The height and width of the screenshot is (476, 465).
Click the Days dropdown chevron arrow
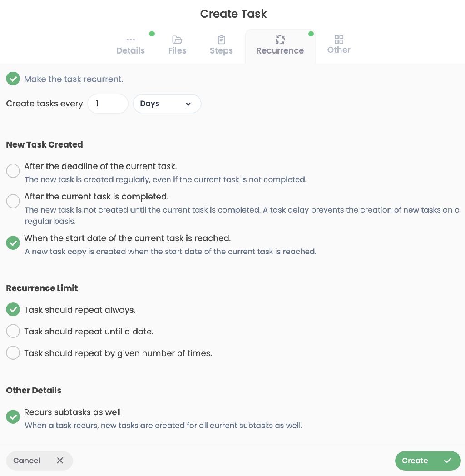pos(188,104)
